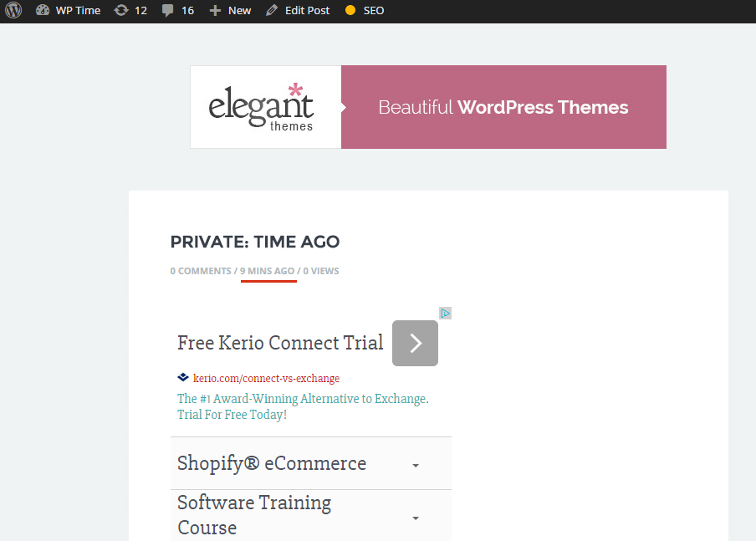Open the Software Training Course ad title

click(x=254, y=515)
